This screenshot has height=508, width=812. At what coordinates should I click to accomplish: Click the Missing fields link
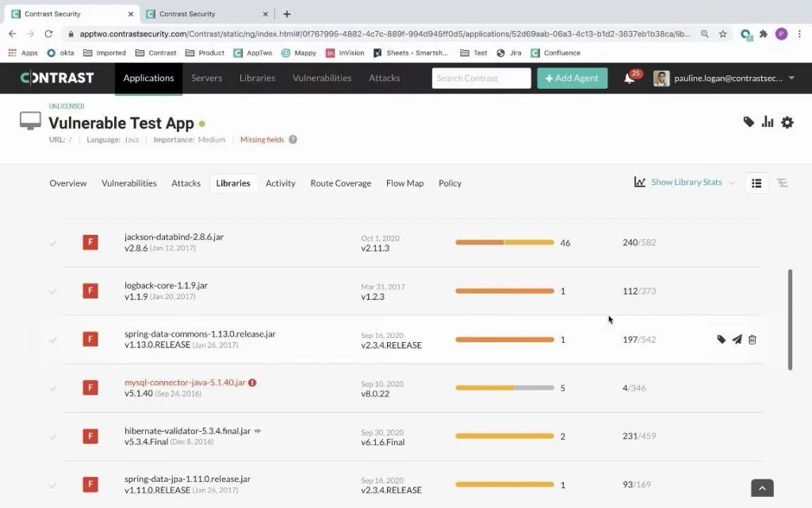[x=262, y=140]
